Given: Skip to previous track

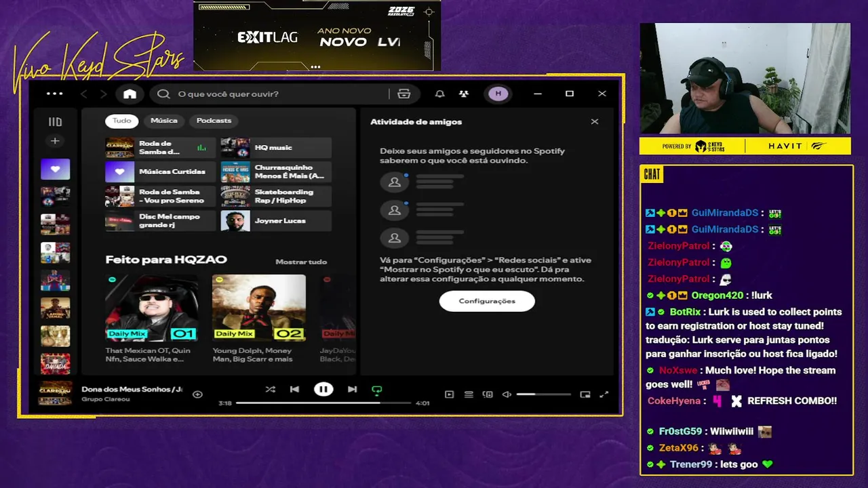Looking at the screenshot, I should [x=294, y=390].
